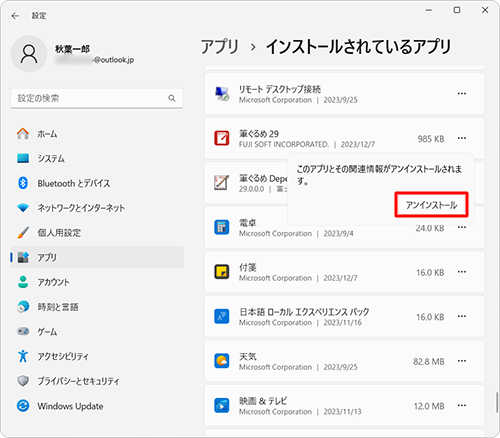Image resolution: width=500 pixels, height=438 pixels.
Task: Click the システム monitor icon
Action: (23, 158)
